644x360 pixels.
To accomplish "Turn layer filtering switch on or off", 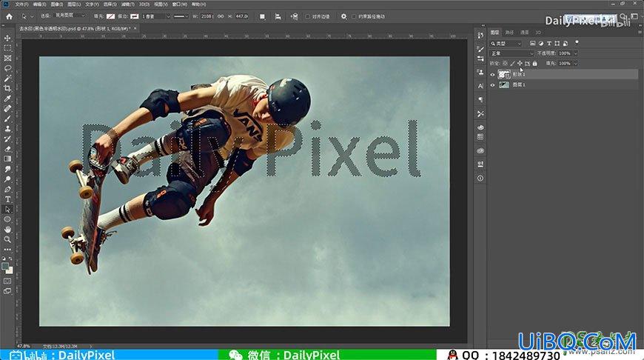I will point(577,42).
